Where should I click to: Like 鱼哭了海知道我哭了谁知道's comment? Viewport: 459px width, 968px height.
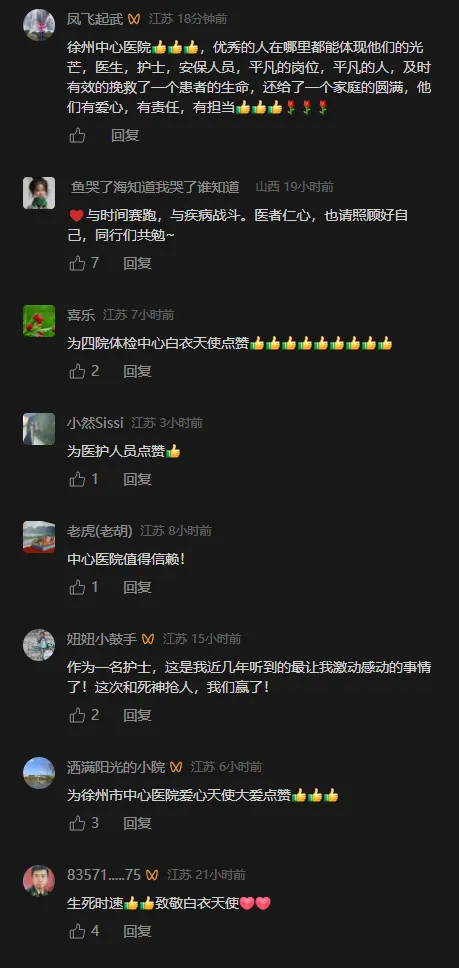tap(77, 263)
